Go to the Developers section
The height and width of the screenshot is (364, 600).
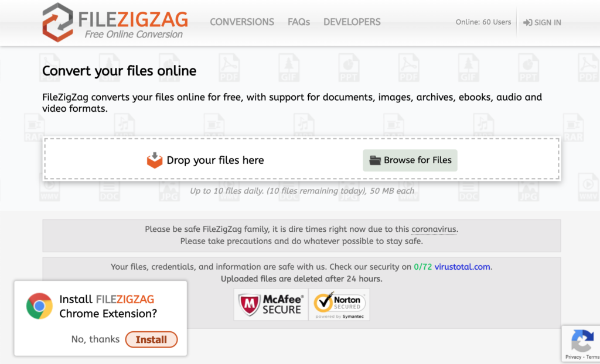click(x=352, y=22)
